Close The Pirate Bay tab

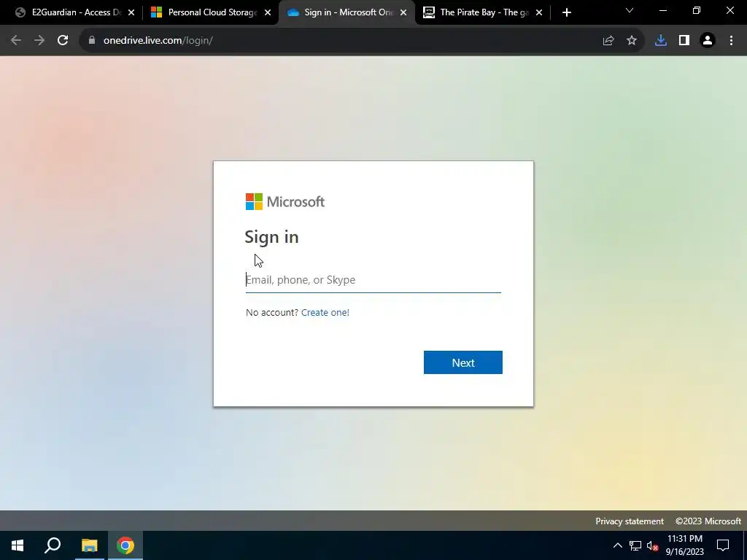[x=539, y=12]
